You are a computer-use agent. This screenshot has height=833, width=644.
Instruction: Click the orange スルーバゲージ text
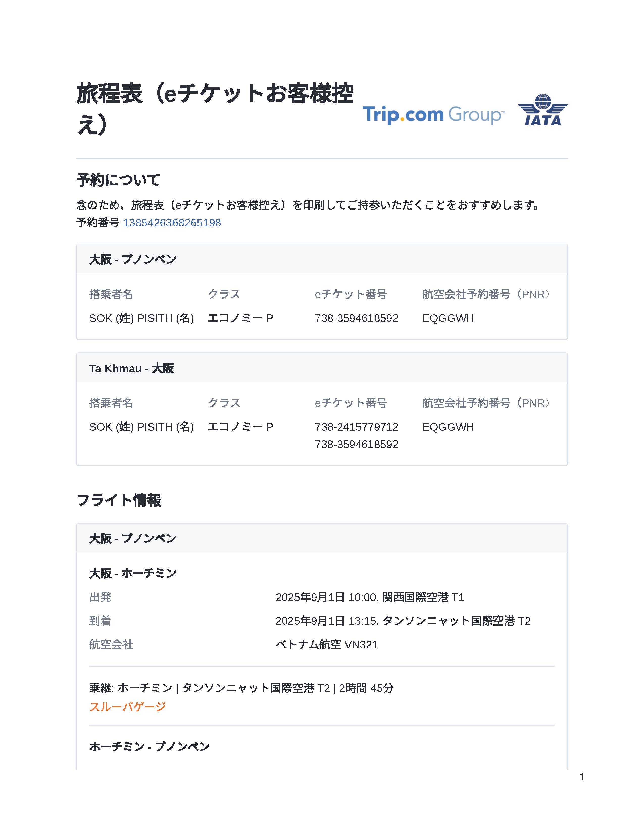tap(128, 706)
